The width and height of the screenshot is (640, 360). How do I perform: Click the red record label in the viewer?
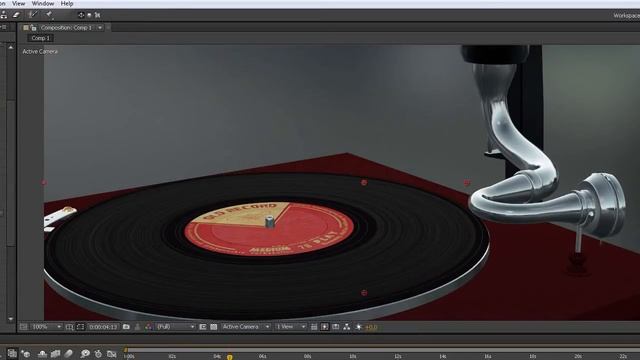point(269,229)
